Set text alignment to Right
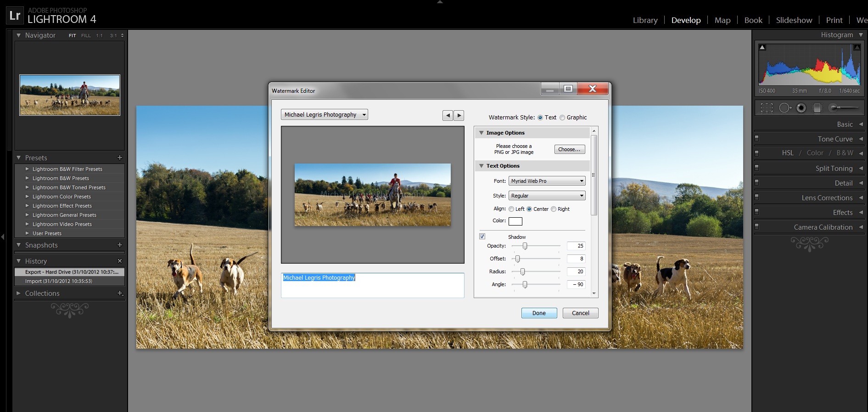Screen dimensions: 868x412 click(x=554, y=209)
